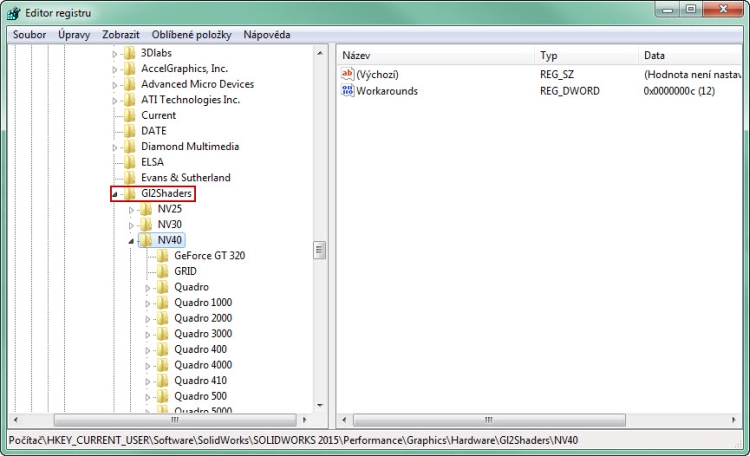
Task: Expand the Quadro 4000 key
Action: point(148,366)
